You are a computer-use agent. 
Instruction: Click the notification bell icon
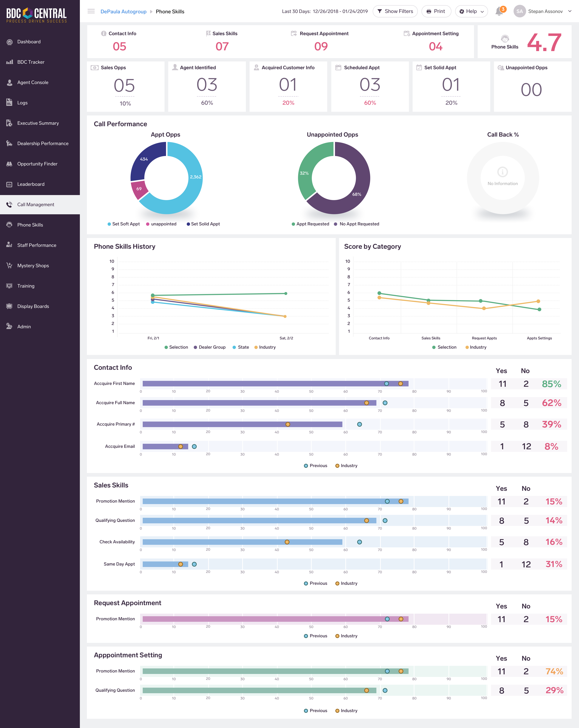(x=499, y=11)
